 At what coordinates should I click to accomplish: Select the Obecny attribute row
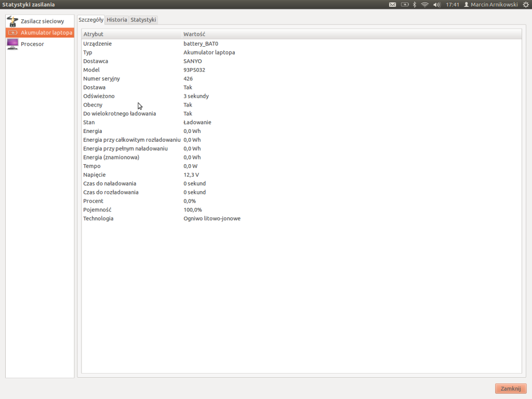(x=301, y=105)
